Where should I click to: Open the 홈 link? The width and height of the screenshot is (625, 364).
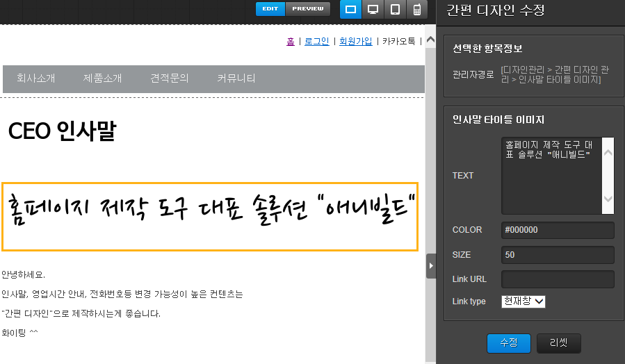tap(291, 41)
